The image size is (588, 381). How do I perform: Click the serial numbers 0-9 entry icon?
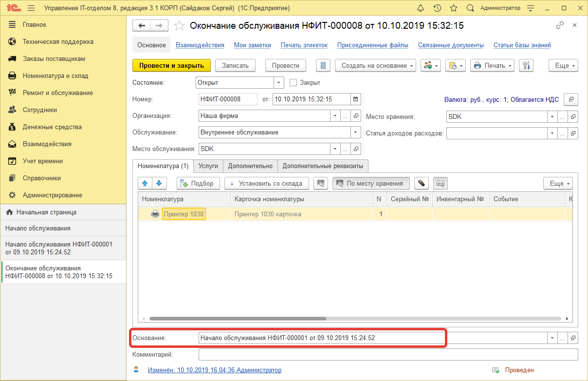(440, 183)
